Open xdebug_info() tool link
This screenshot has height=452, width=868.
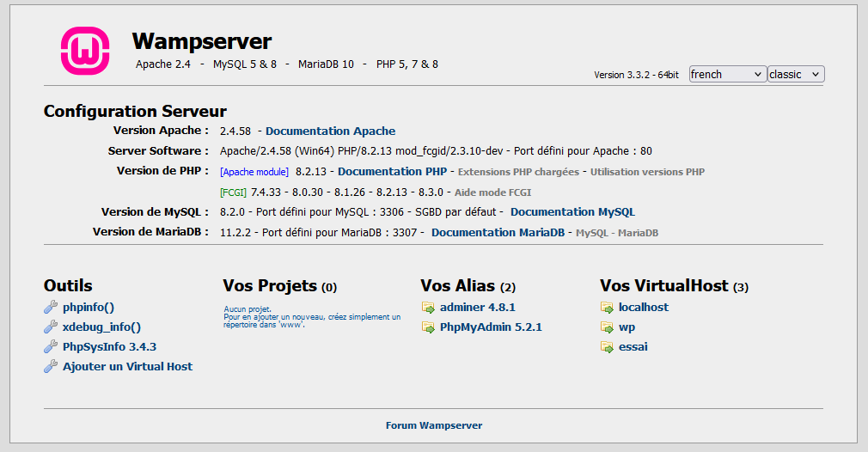102,327
